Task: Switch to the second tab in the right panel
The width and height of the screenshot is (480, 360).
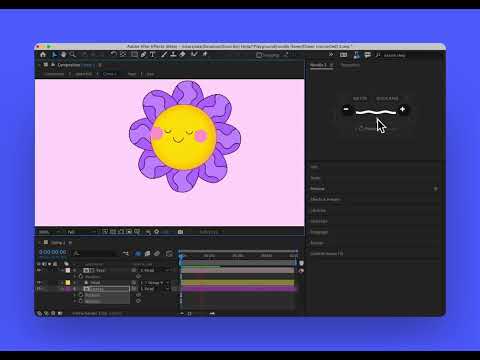Action: (x=350, y=65)
